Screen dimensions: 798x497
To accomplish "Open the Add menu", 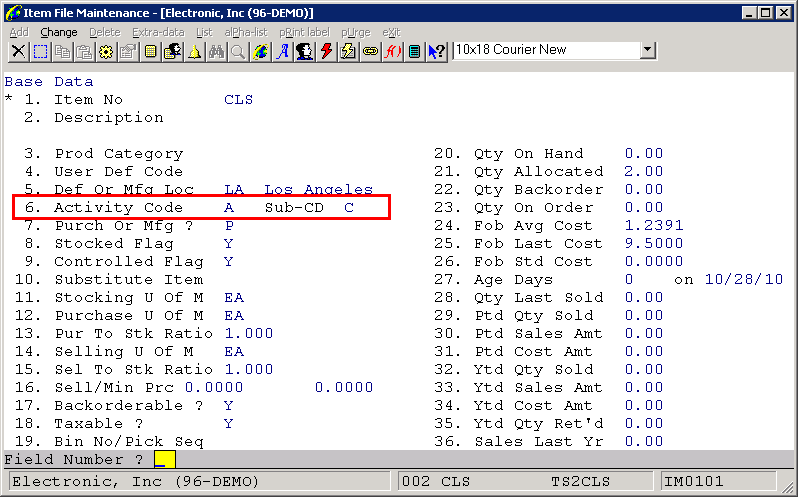I will pyautogui.click(x=18, y=32).
